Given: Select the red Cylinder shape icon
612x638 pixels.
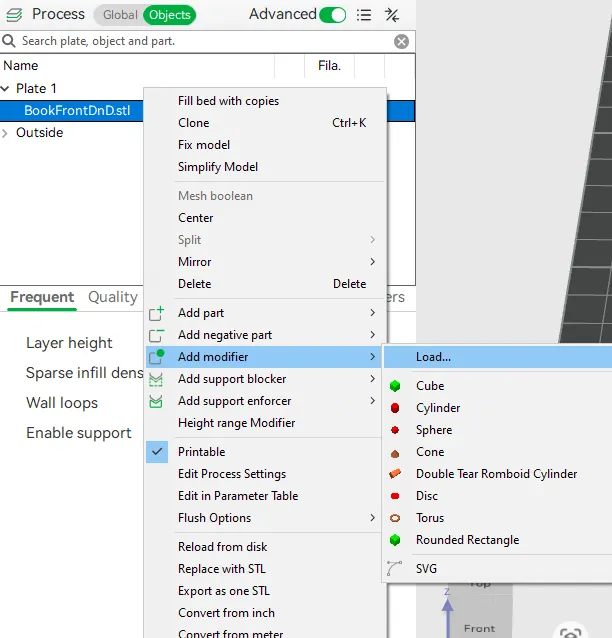Looking at the screenshot, I should tap(395, 408).
